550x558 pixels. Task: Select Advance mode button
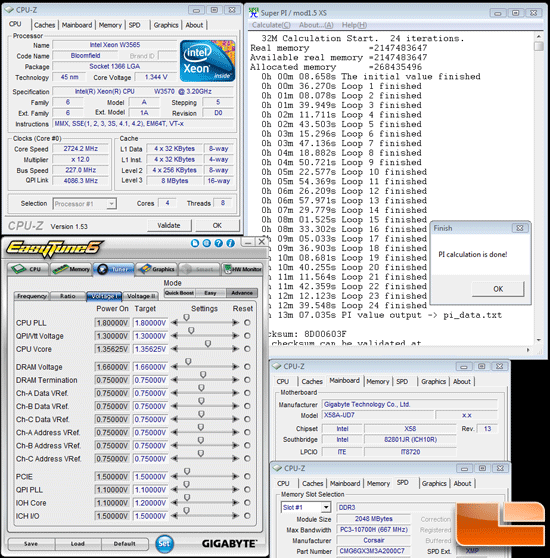242,293
